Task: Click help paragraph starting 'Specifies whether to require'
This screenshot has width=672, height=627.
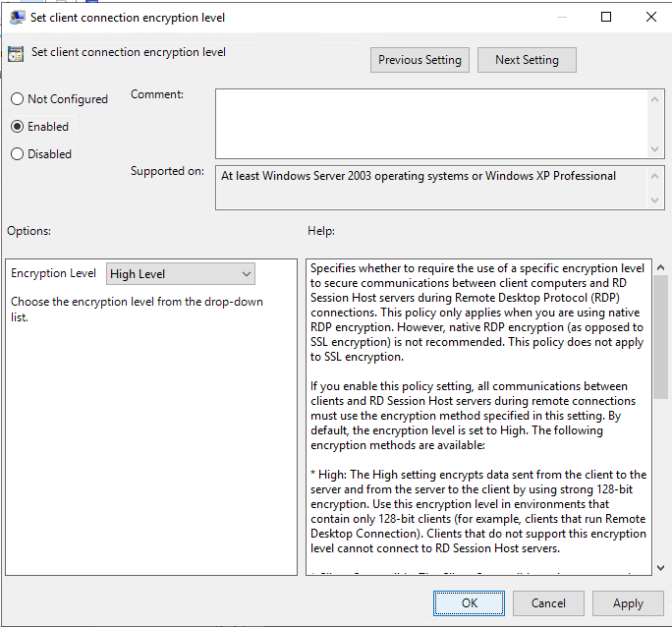Action: [x=477, y=313]
